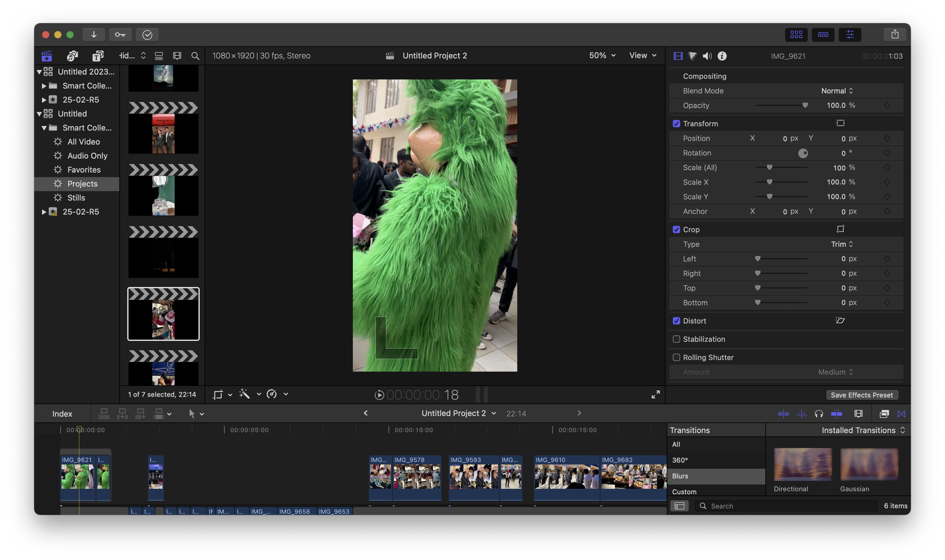This screenshot has height=560, width=945.
Task: Select the Gaussian transition thumbnail
Action: (x=869, y=464)
